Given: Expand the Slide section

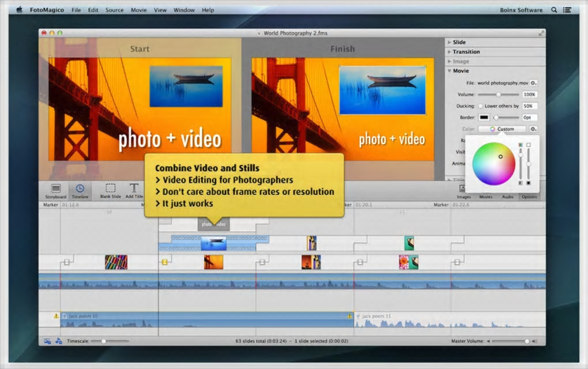Looking at the screenshot, I should pos(450,42).
